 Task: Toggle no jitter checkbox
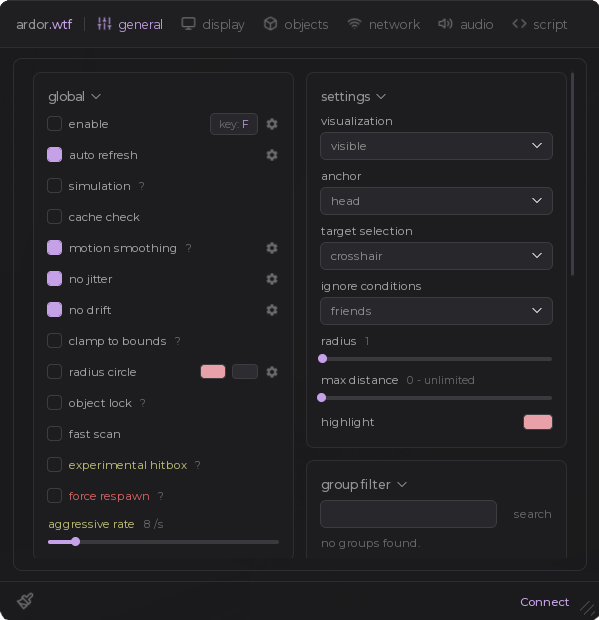55,279
